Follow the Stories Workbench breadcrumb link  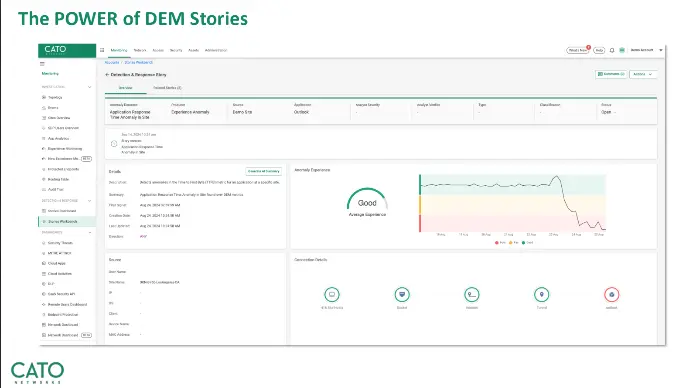click(138, 63)
